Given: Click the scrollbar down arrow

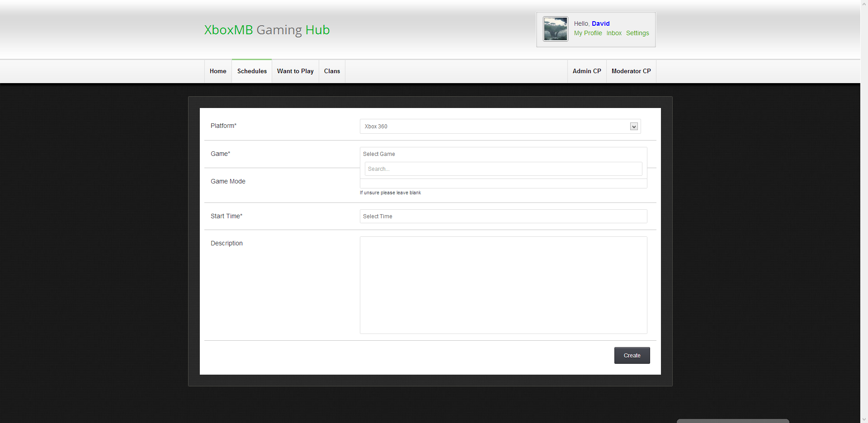Looking at the screenshot, I should [x=864, y=419].
